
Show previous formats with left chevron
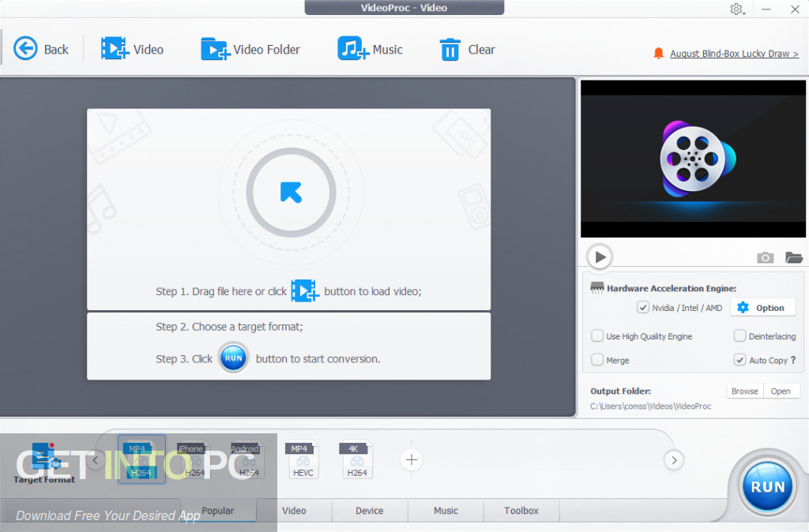(x=96, y=460)
